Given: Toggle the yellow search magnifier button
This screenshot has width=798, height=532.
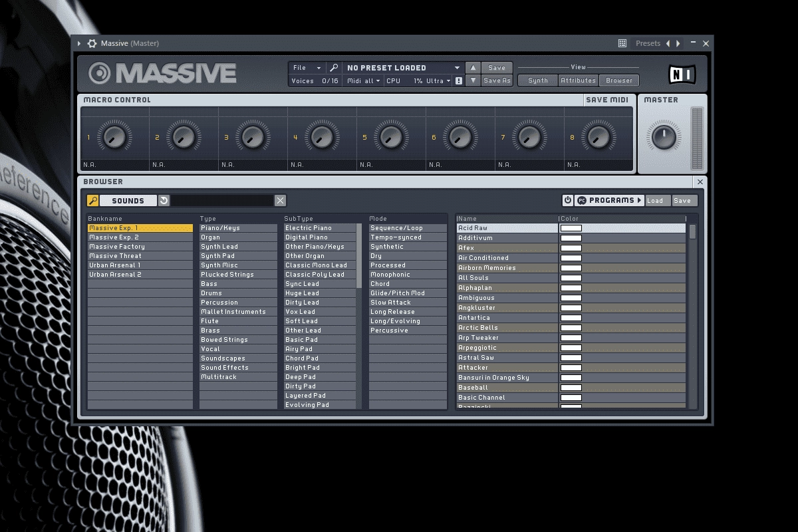Looking at the screenshot, I should [92, 200].
